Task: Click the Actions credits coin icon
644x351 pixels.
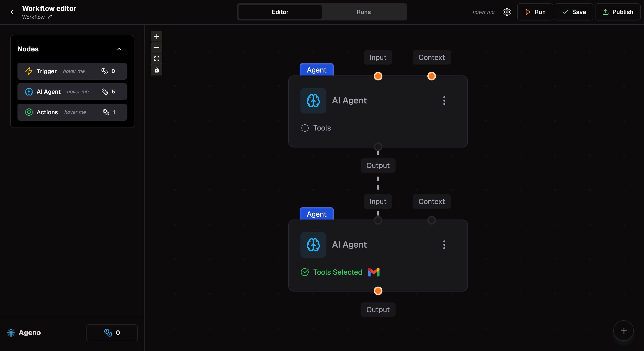Action: [106, 112]
